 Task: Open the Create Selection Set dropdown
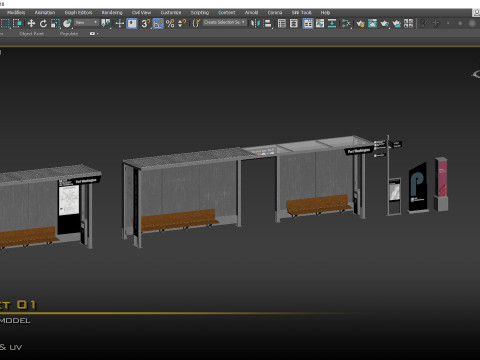224,22
